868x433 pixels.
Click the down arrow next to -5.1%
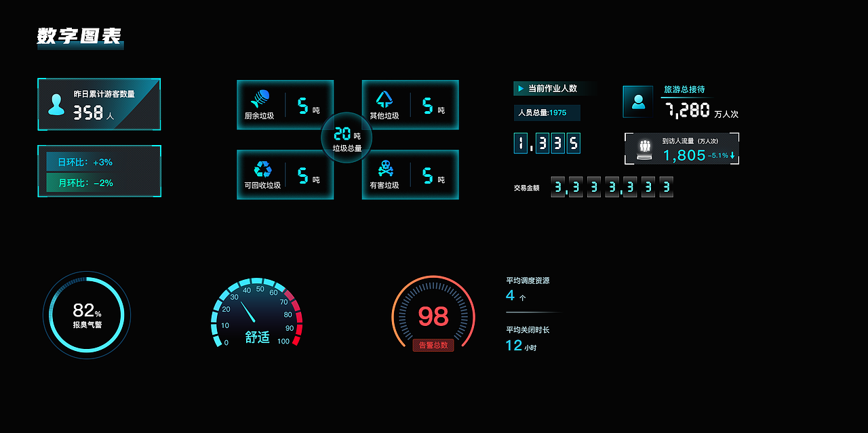pos(732,156)
